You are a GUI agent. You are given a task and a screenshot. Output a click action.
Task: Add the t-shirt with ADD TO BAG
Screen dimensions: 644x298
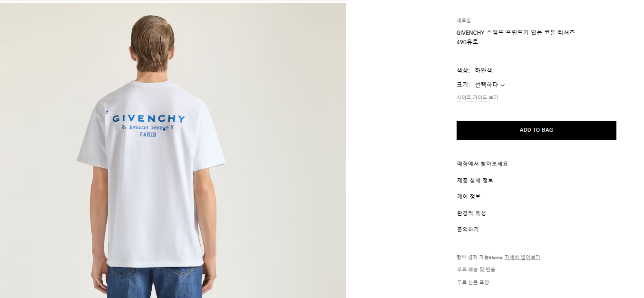click(536, 130)
